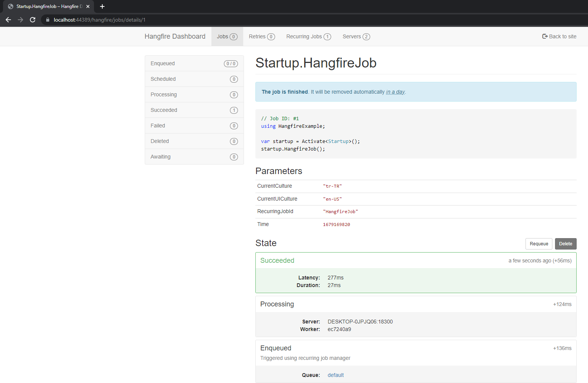Viewport: 588px width, 383px height.
Task: Go back using browser back arrow
Action: point(8,20)
